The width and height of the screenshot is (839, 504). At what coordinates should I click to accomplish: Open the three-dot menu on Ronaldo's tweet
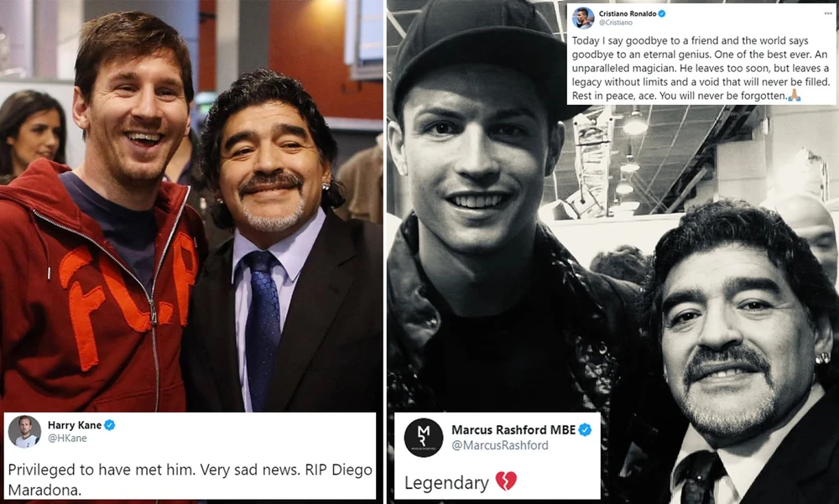pyautogui.click(x=828, y=13)
